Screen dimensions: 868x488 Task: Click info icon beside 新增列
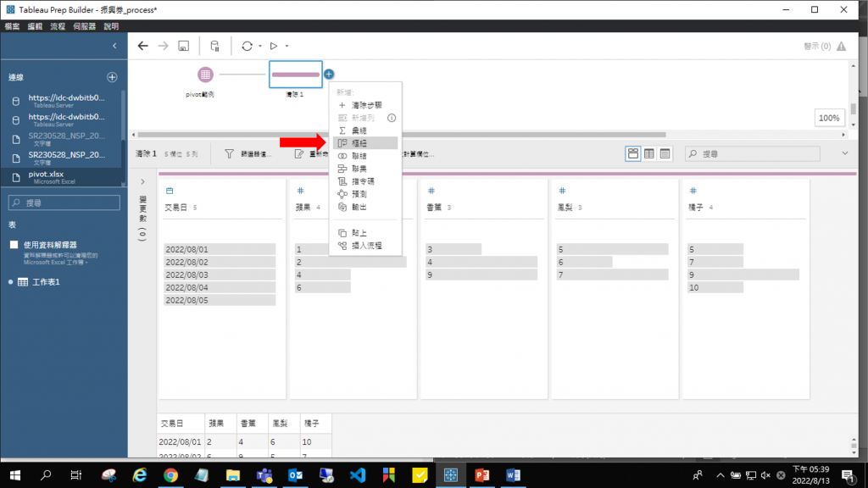click(x=392, y=118)
